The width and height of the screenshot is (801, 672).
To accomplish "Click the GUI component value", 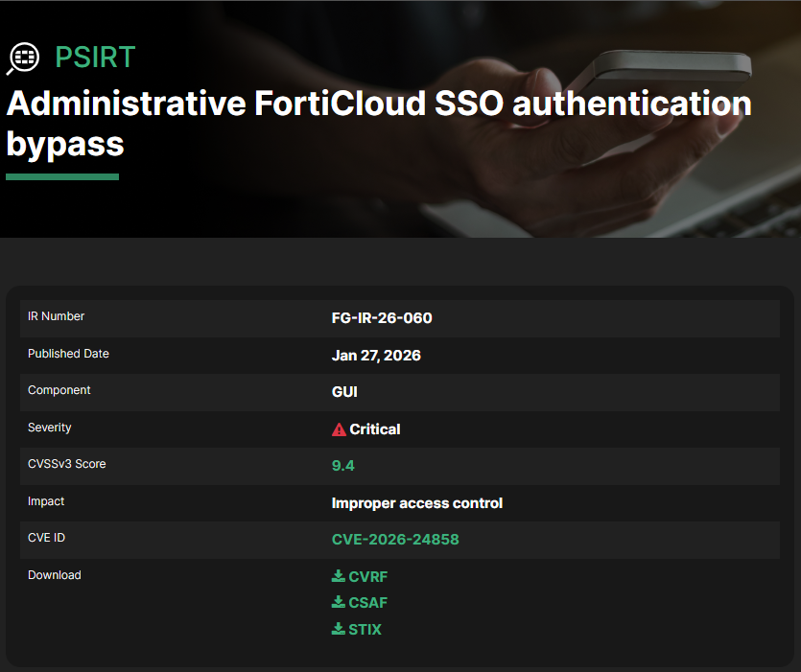I will (345, 392).
